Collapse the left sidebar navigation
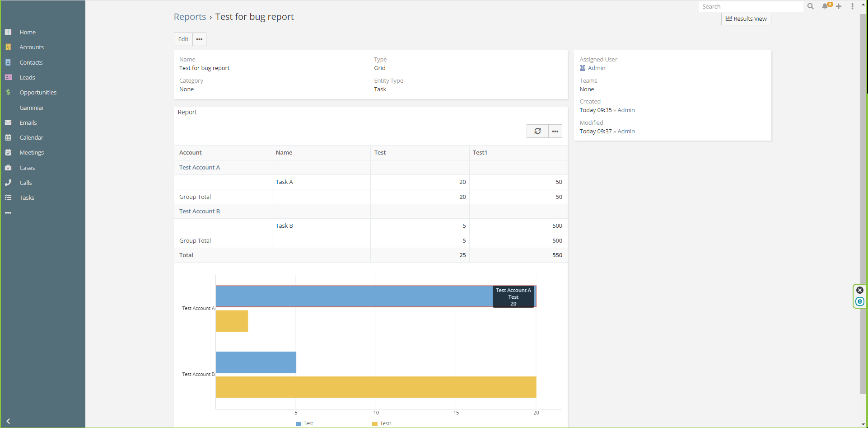 (8, 421)
